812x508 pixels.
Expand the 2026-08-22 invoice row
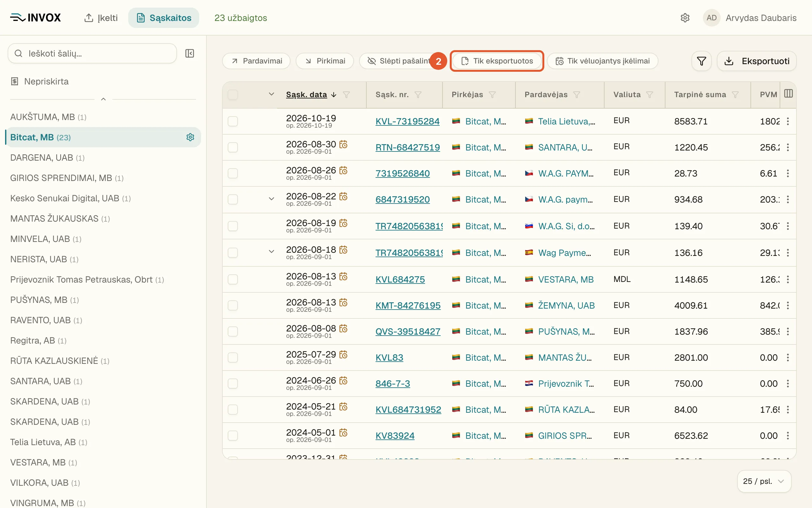coord(272,199)
